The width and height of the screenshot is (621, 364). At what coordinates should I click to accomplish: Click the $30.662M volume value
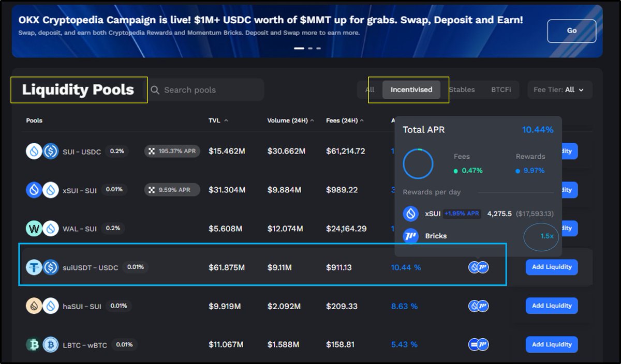coord(286,151)
